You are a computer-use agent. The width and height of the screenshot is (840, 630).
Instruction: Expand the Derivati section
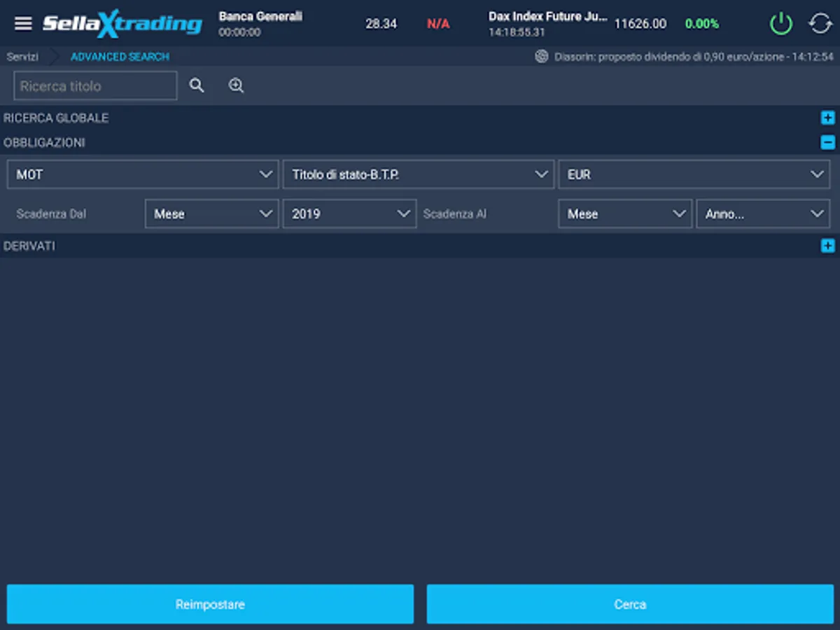point(828,246)
